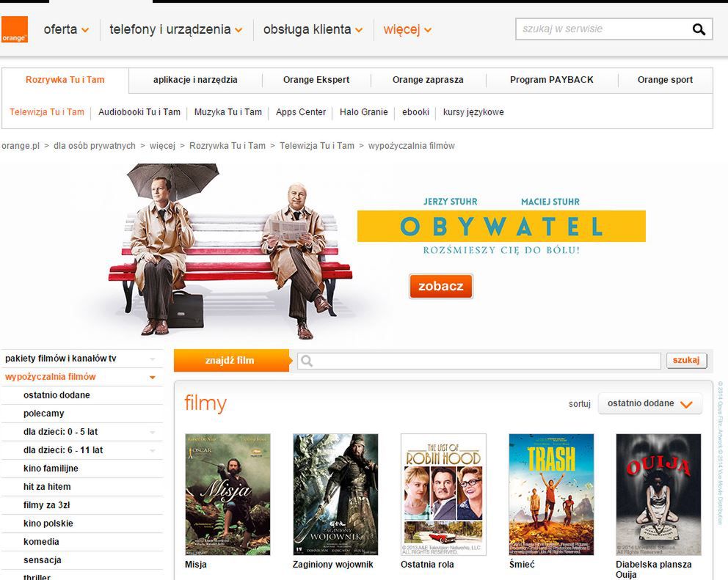Click więcej breadcrumb link
Image resolution: width=728 pixels, height=580 pixels.
coord(162,146)
